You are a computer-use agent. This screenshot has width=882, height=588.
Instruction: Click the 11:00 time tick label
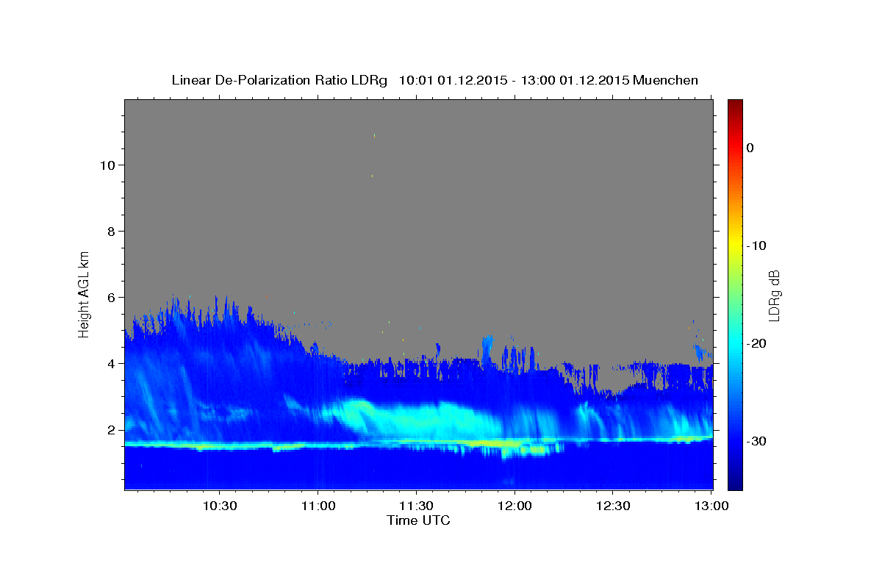pyautogui.click(x=318, y=506)
